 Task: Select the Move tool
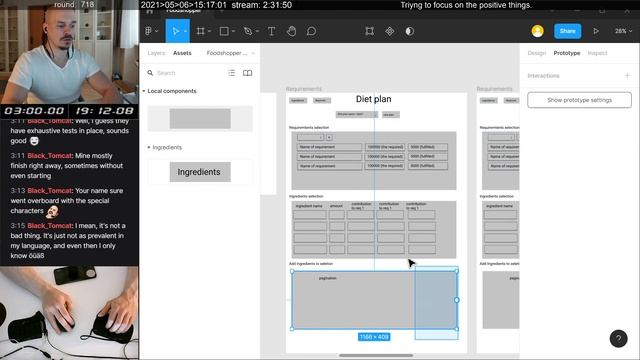(176, 31)
